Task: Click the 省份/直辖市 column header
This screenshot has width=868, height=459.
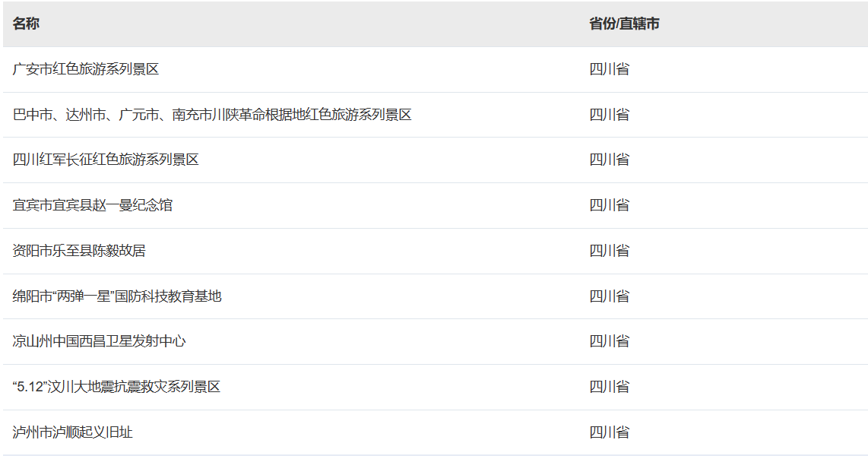Action: click(x=624, y=24)
